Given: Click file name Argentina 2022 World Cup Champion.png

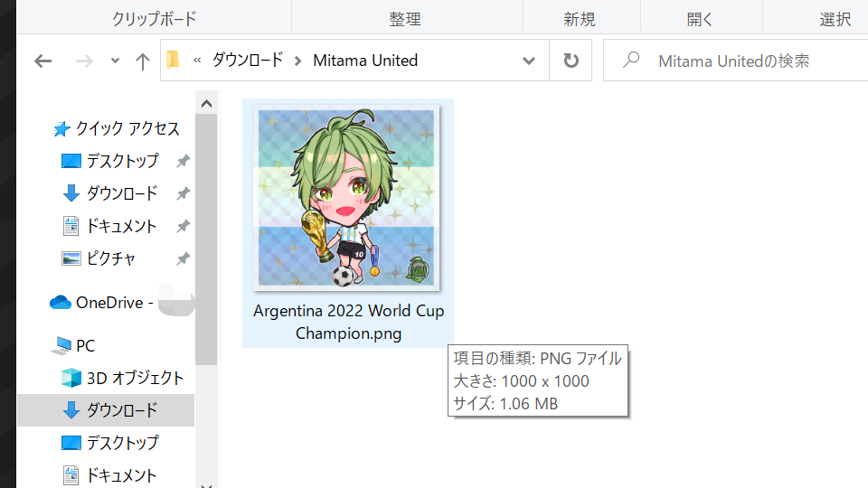Looking at the screenshot, I should coord(349,322).
